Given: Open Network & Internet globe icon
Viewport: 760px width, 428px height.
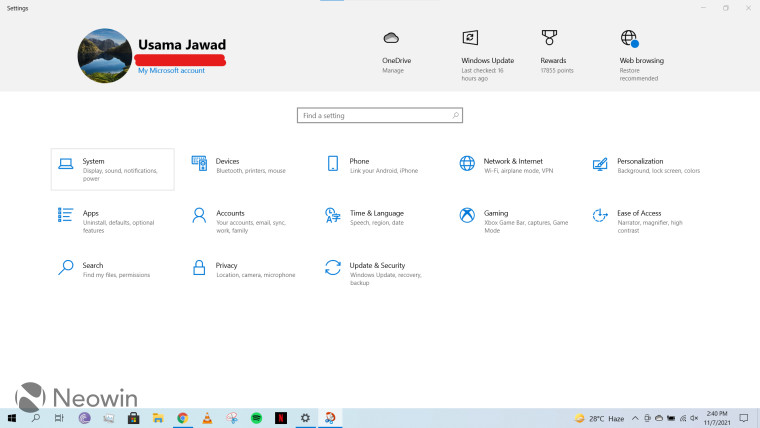Looking at the screenshot, I should coord(467,163).
